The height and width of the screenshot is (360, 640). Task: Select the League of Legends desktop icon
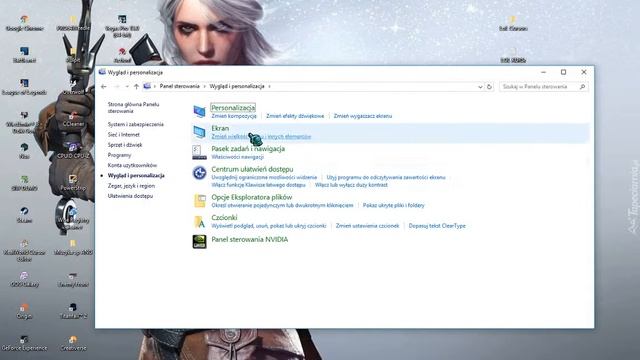(24, 87)
